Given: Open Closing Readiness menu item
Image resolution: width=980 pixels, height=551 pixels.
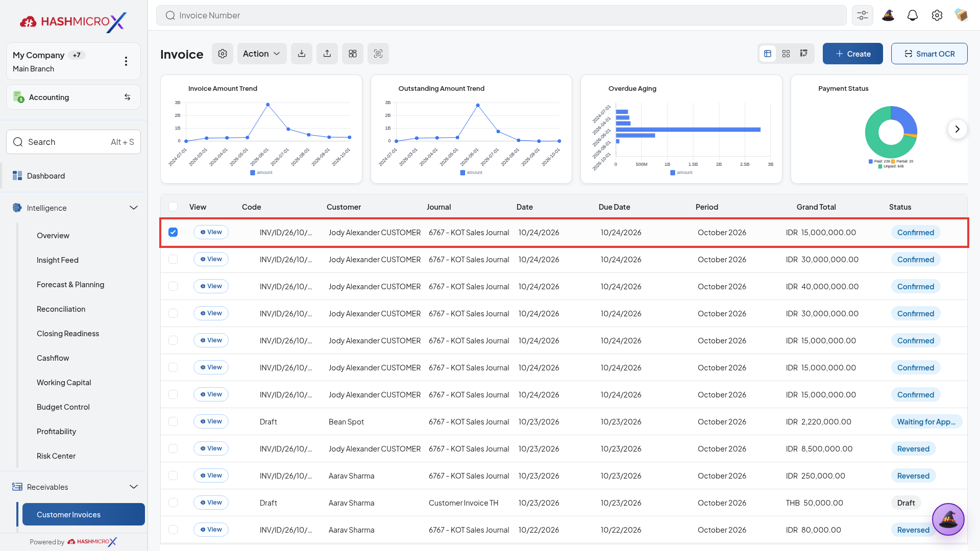Looking at the screenshot, I should [68, 333].
